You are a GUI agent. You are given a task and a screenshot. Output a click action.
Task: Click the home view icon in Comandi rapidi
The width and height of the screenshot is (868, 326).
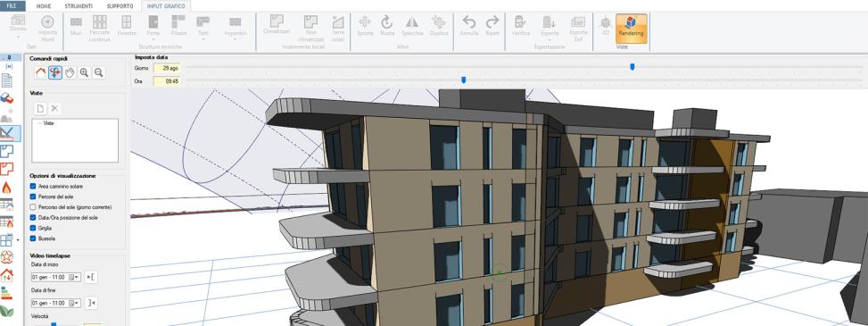coord(40,72)
